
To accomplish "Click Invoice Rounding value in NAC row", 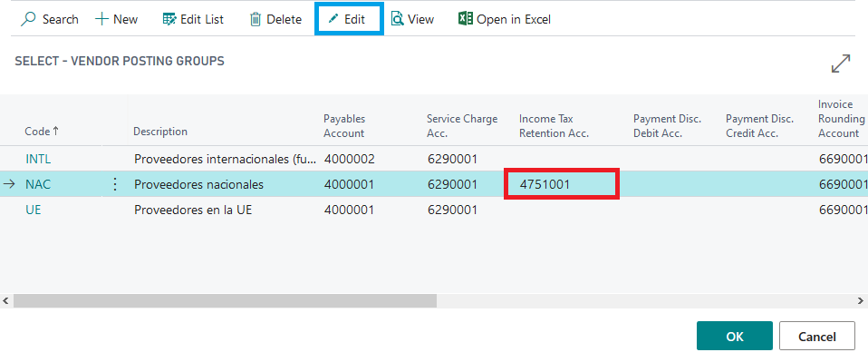I will (843, 184).
